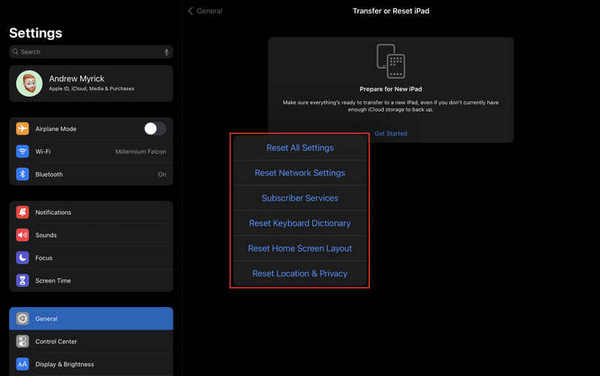Click the Wi-Fi icon in sidebar

coord(22,151)
